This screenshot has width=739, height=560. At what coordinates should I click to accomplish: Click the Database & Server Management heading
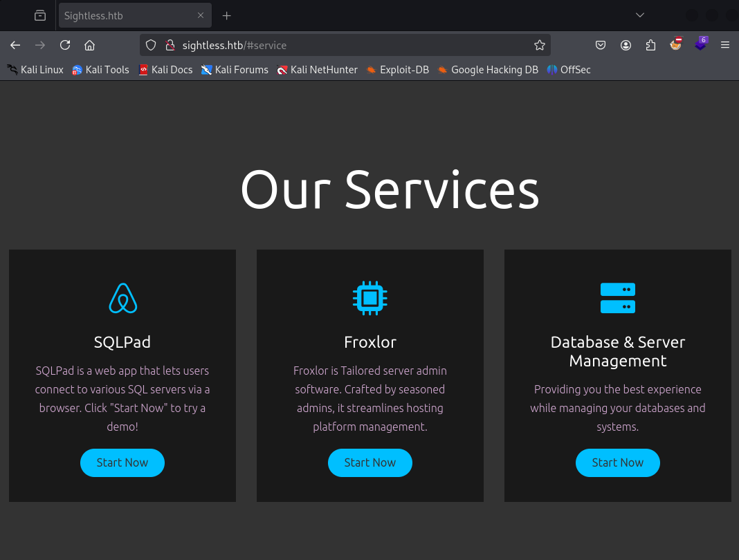coord(618,351)
